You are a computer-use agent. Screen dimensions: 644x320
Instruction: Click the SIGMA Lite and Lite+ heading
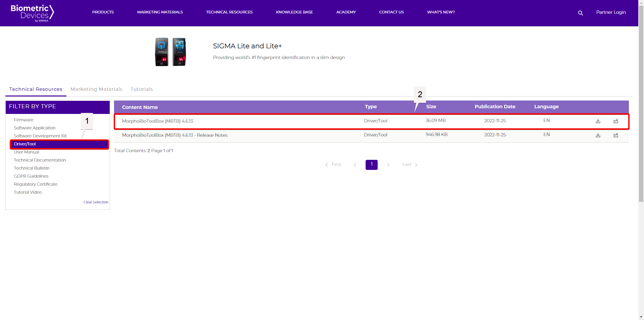coord(248,46)
